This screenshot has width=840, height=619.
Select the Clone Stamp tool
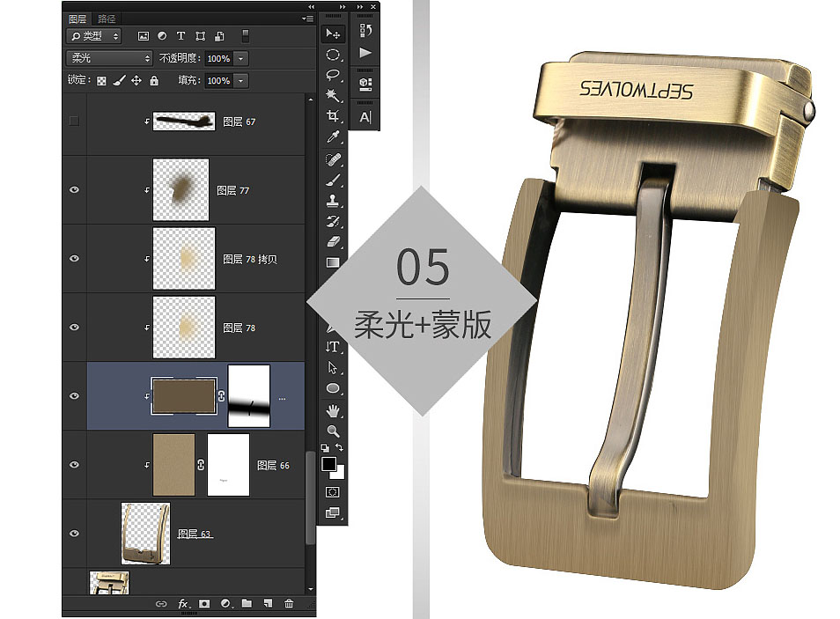(x=333, y=201)
